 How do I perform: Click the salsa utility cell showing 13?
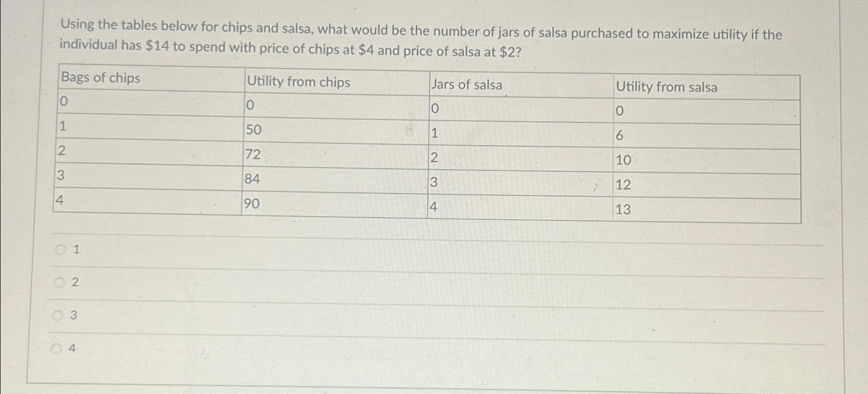tap(623, 210)
